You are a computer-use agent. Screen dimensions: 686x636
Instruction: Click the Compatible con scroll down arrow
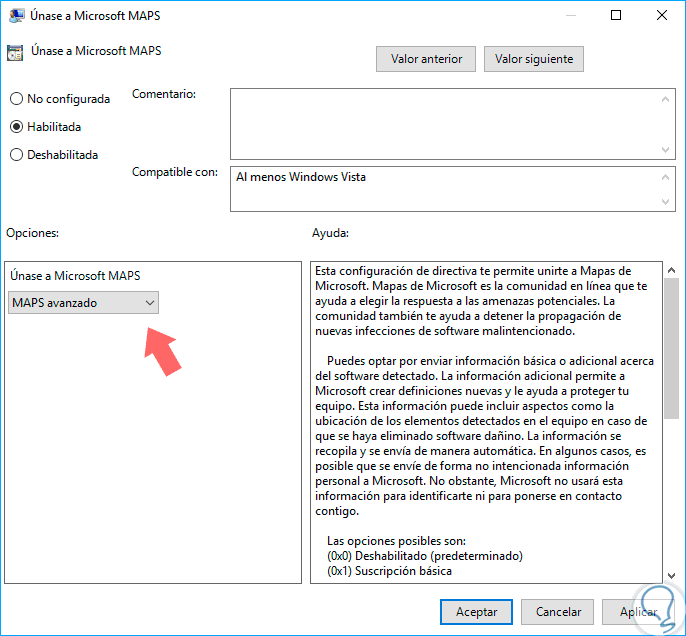tap(665, 202)
